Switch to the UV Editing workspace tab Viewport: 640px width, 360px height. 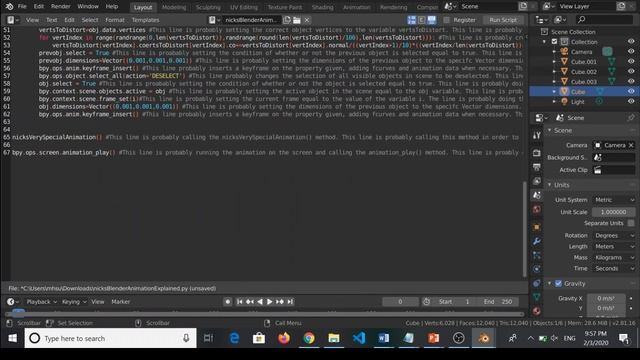point(244,7)
